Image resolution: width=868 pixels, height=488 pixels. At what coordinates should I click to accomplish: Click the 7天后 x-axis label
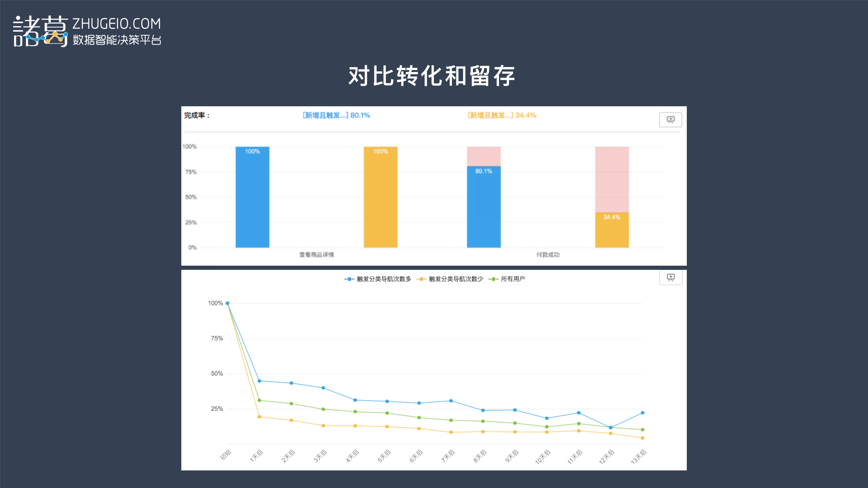[448, 456]
